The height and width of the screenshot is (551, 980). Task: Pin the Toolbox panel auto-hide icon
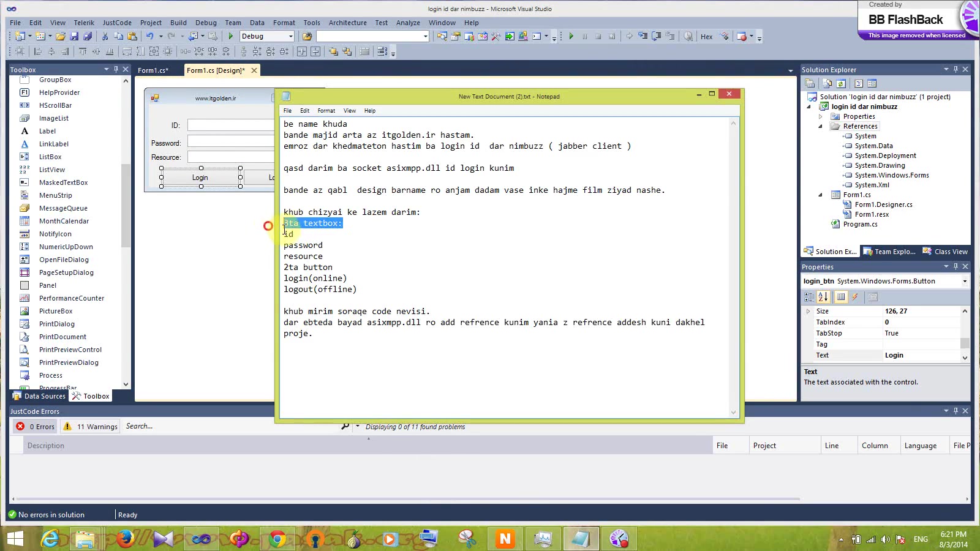116,69
